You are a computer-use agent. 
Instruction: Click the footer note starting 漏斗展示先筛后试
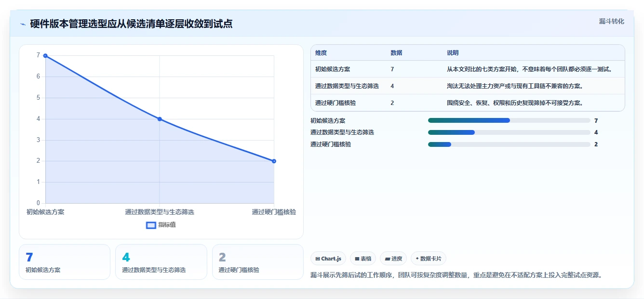click(456, 275)
